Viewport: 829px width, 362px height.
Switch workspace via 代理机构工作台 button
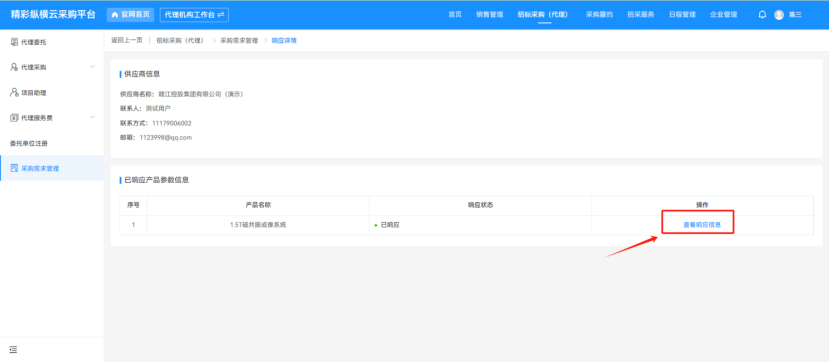coord(195,15)
